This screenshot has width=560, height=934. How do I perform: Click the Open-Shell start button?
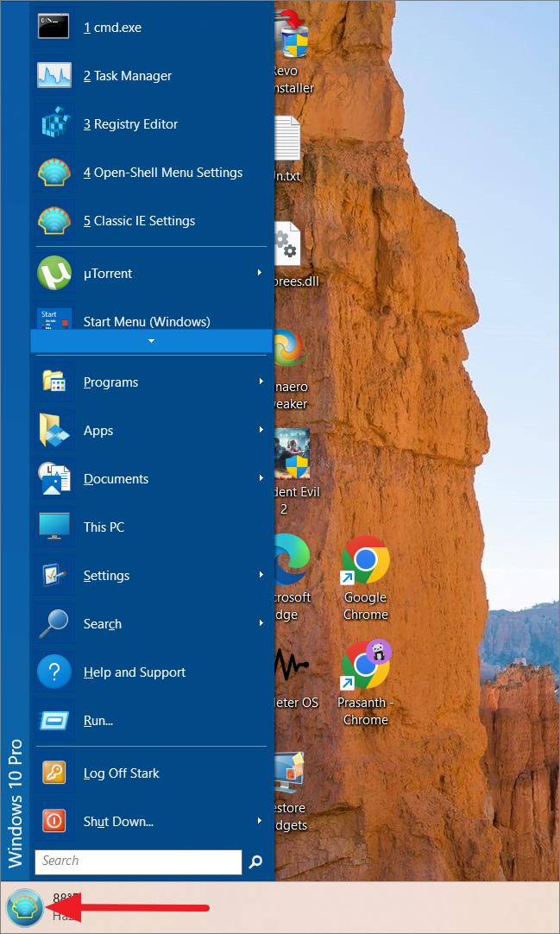[24, 908]
